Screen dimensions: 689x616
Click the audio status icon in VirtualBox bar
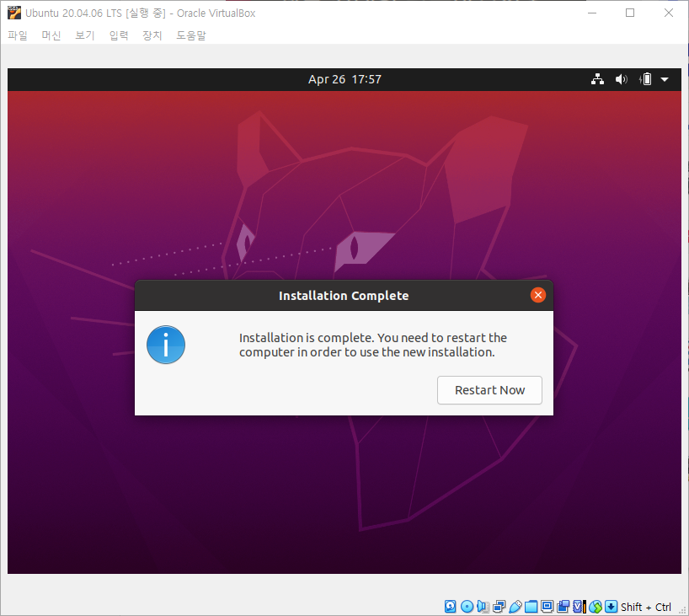[483, 607]
